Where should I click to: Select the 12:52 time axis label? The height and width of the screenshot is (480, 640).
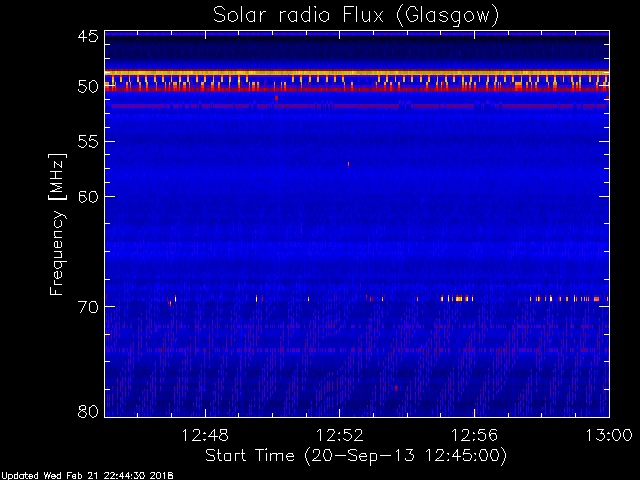pyautogui.click(x=340, y=436)
